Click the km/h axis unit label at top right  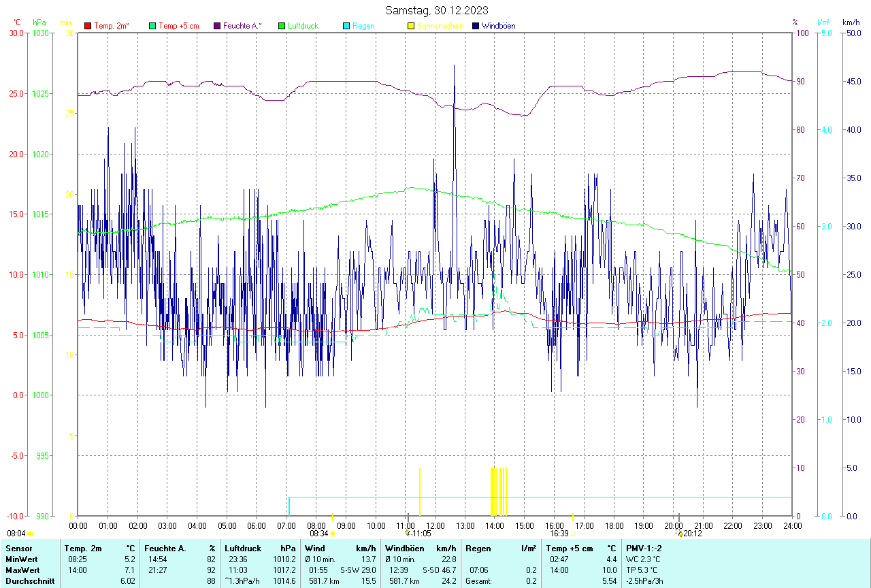(851, 22)
